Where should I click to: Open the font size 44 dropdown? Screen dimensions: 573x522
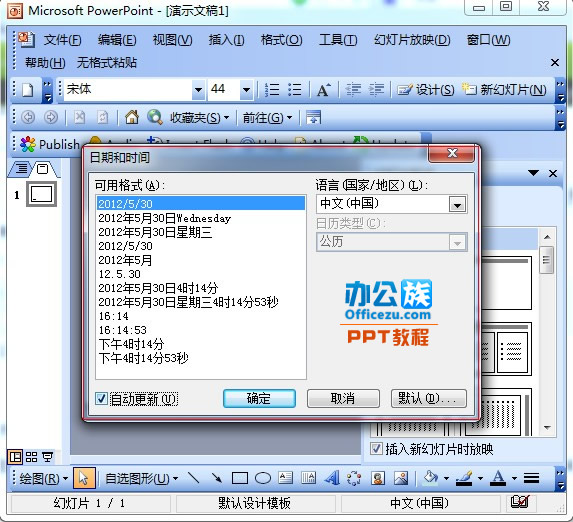point(247,90)
